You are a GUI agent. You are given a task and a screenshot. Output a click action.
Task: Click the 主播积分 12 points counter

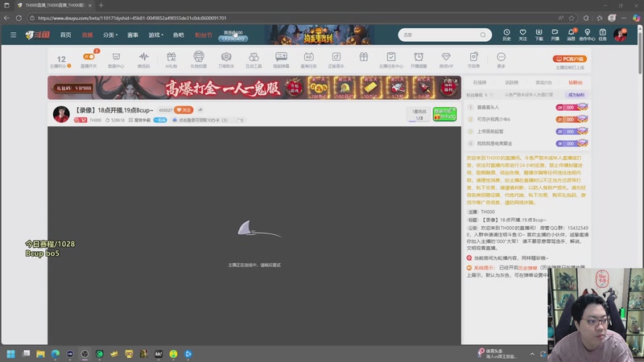click(x=61, y=61)
